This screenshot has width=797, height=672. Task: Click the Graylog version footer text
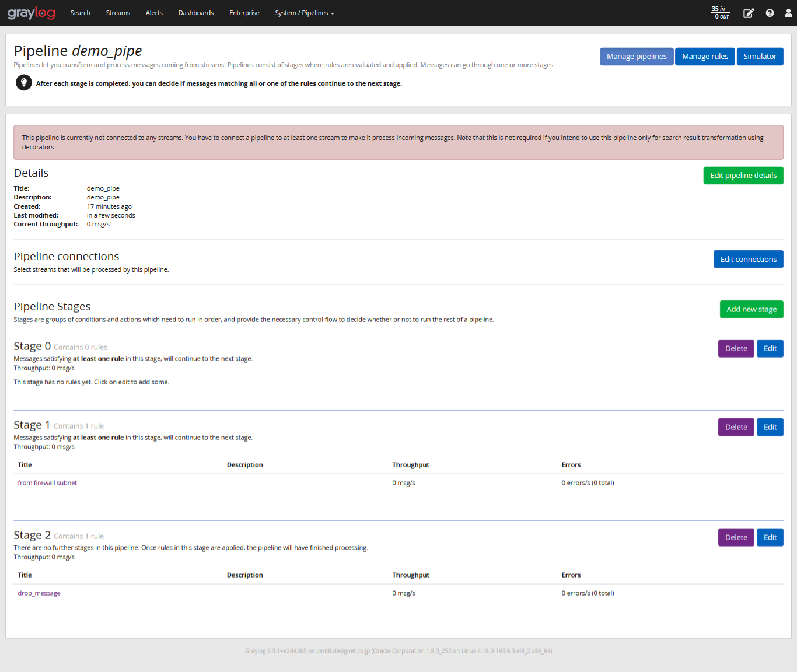click(398, 651)
